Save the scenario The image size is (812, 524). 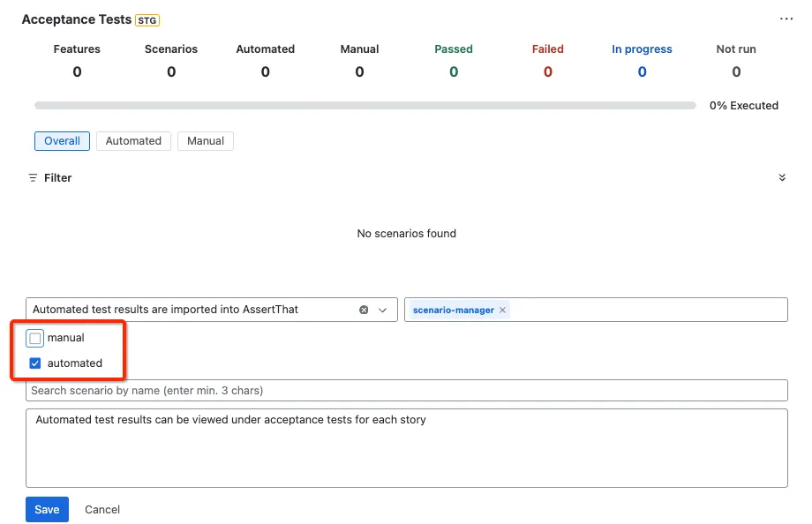point(47,510)
